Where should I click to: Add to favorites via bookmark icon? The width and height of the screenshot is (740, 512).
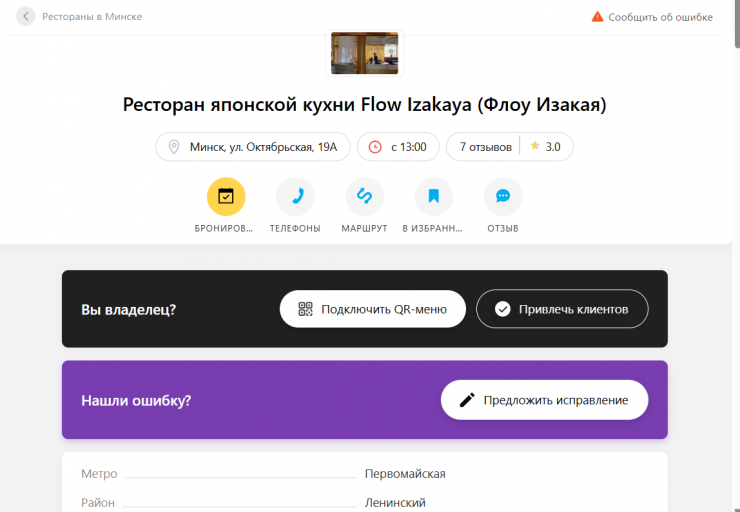(434, 196)
